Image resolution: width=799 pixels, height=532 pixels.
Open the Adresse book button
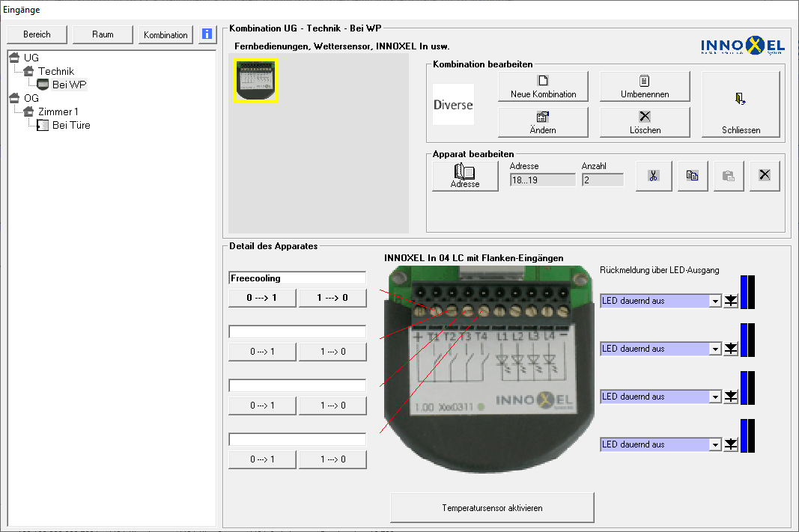465,176
